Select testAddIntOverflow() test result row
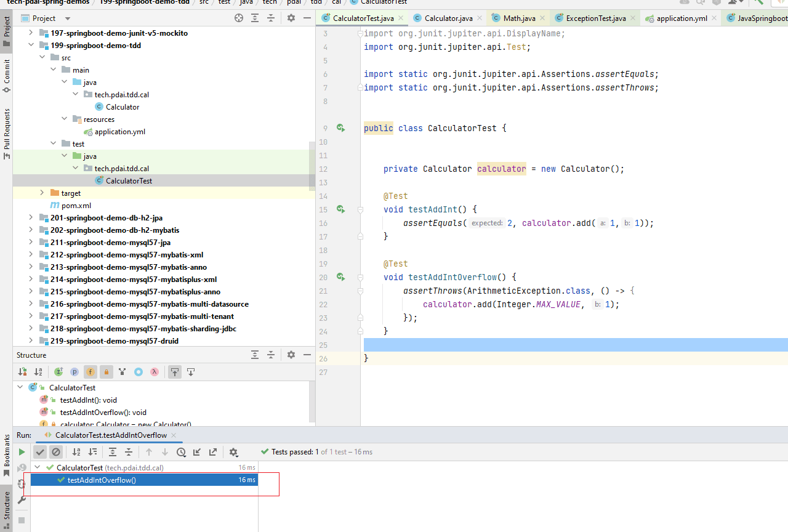This screenshot has height=532, width=788. [x=102, y=480]
